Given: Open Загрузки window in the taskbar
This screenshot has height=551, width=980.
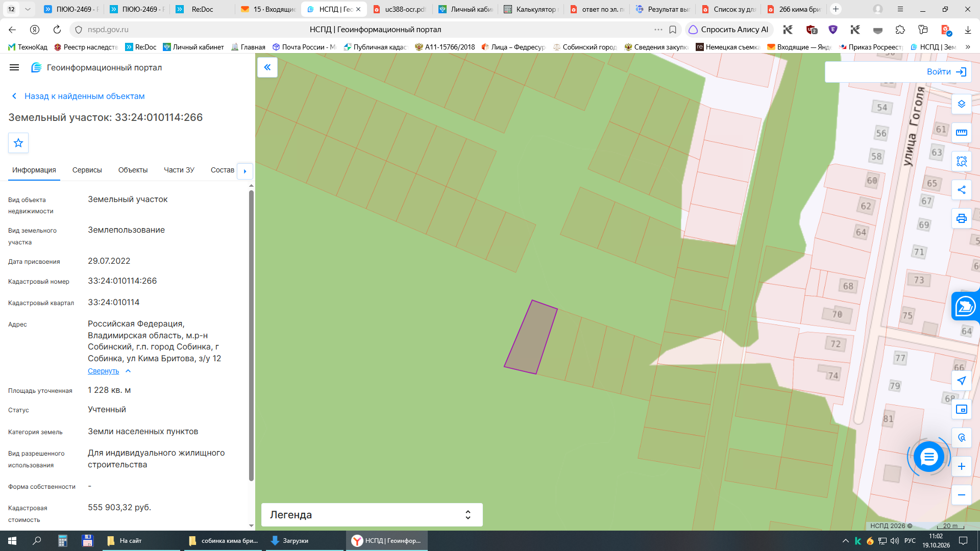Looking at the screenshot, I should (x=304, y=541).
